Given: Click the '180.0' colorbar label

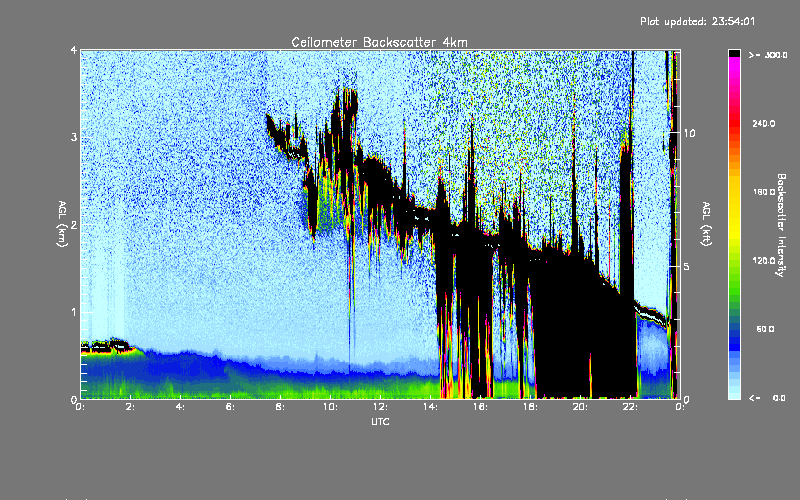Looking at the screenshot, I should point(764,192).
